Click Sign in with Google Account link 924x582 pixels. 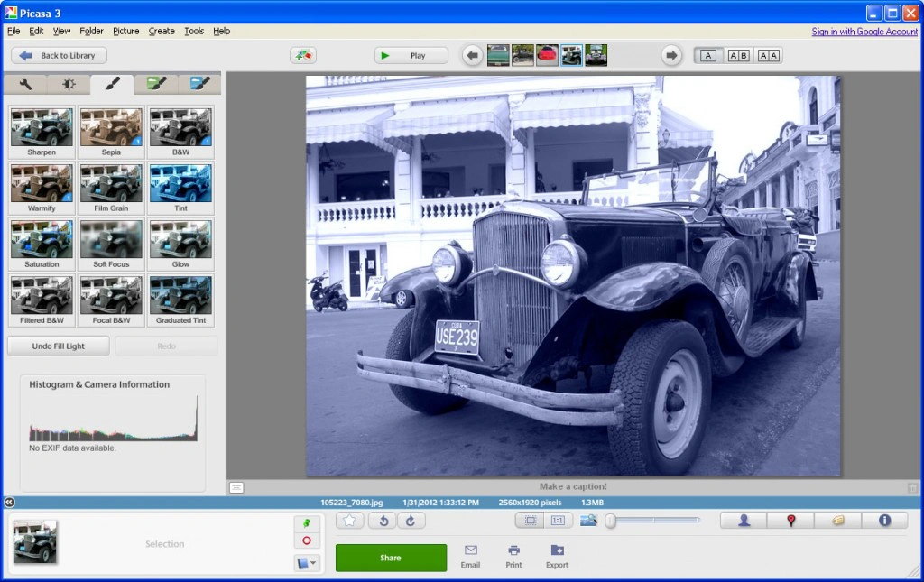tap(864, 32)
